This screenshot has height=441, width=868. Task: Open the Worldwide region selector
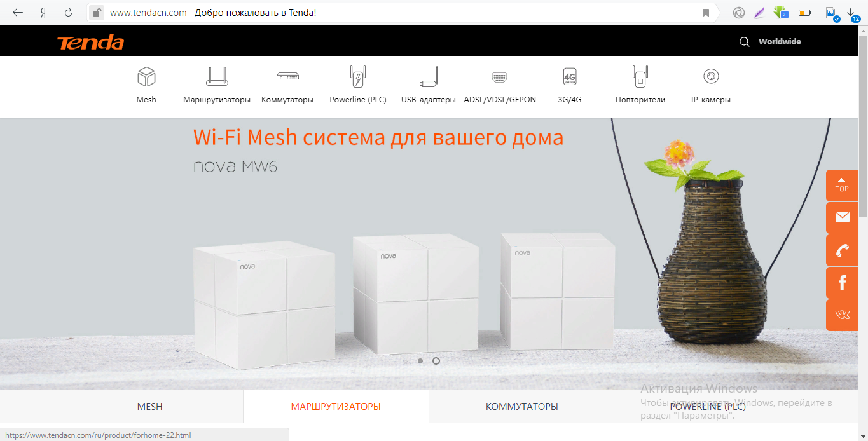pyautogui.click(x=780, y=42)
